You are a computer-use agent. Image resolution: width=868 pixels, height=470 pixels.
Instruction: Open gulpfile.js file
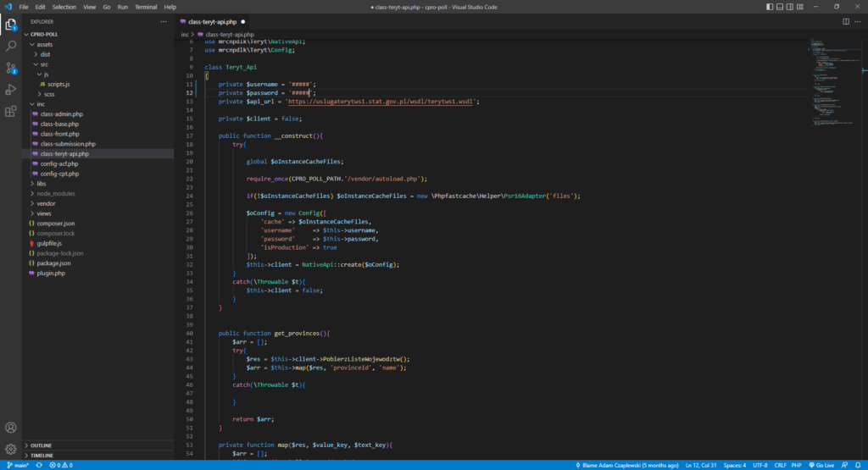pos(98,243)
